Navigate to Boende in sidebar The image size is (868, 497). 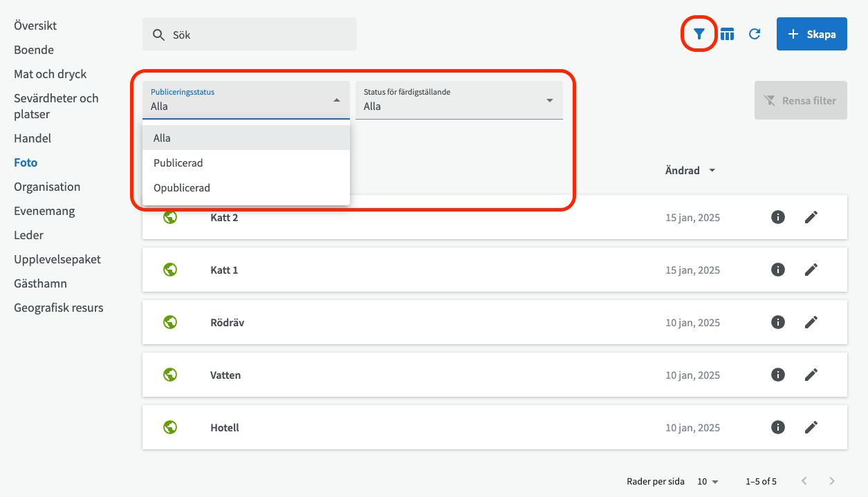click(x=34, y=50)
